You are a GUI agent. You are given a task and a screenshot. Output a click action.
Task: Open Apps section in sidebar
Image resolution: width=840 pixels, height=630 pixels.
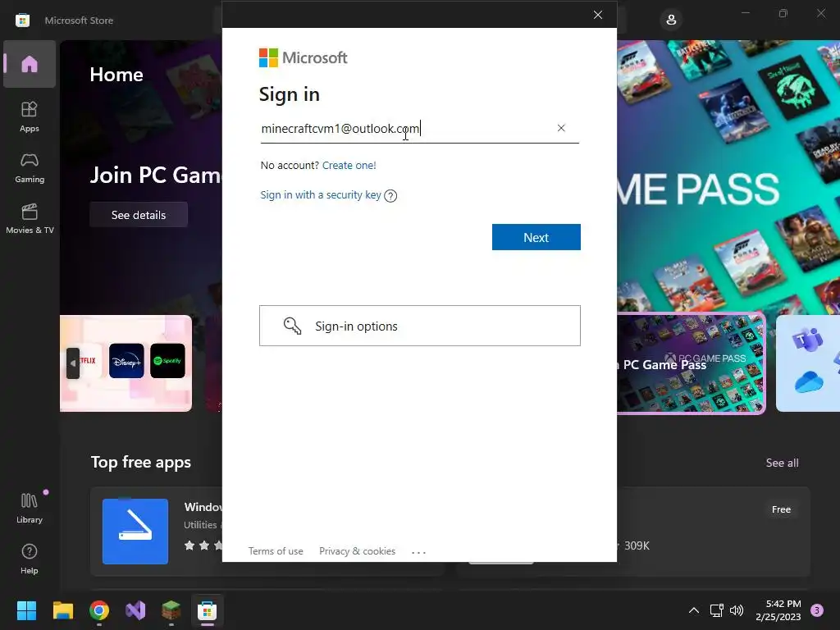pyautogui.click(x=30, y=116)
